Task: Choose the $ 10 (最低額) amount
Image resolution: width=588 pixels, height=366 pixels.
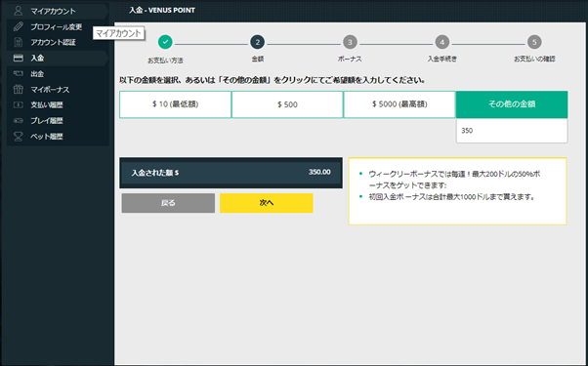Action: tap(175, 104)
